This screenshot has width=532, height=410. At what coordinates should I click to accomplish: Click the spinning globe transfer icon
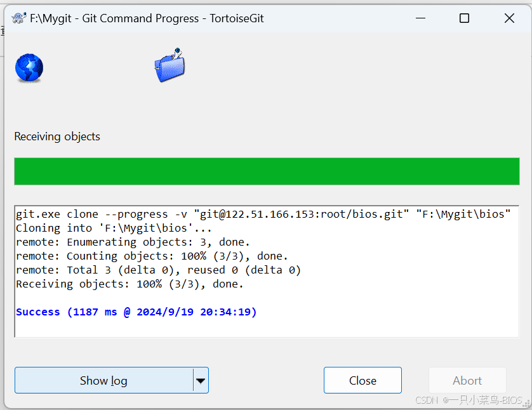[29, 67]
